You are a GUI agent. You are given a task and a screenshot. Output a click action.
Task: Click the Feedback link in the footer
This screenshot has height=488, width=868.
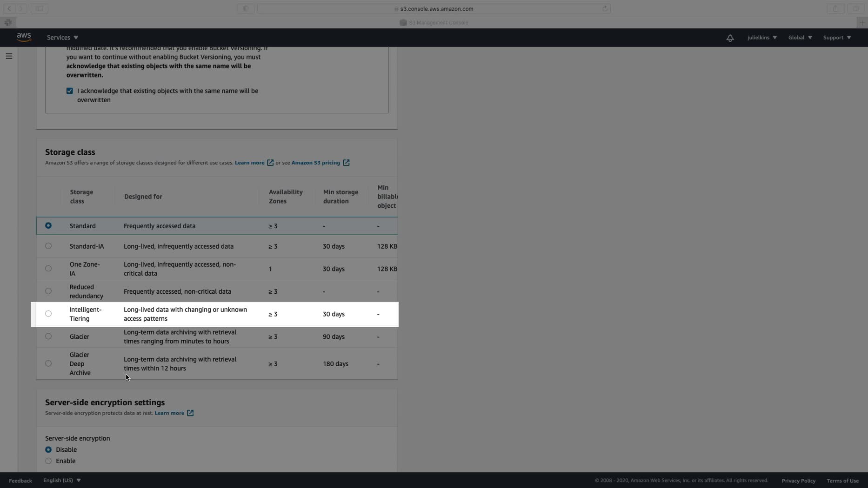pyautogui.click(x=20, y=481)
